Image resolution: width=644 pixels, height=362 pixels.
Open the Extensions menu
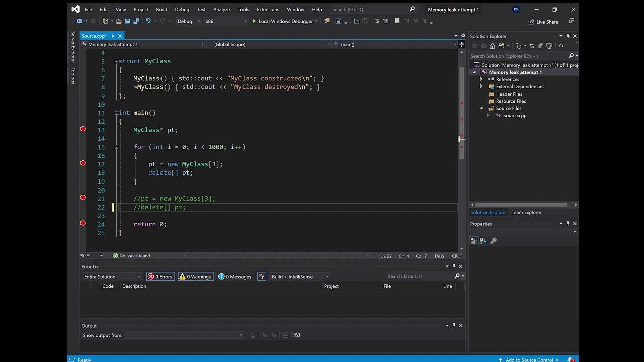coord(268,9)
